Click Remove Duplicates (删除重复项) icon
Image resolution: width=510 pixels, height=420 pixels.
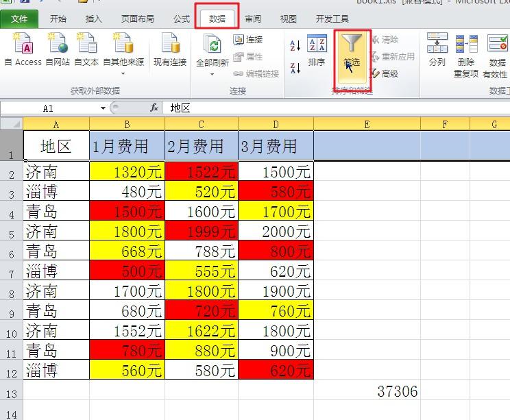click(x=466, y=55)
